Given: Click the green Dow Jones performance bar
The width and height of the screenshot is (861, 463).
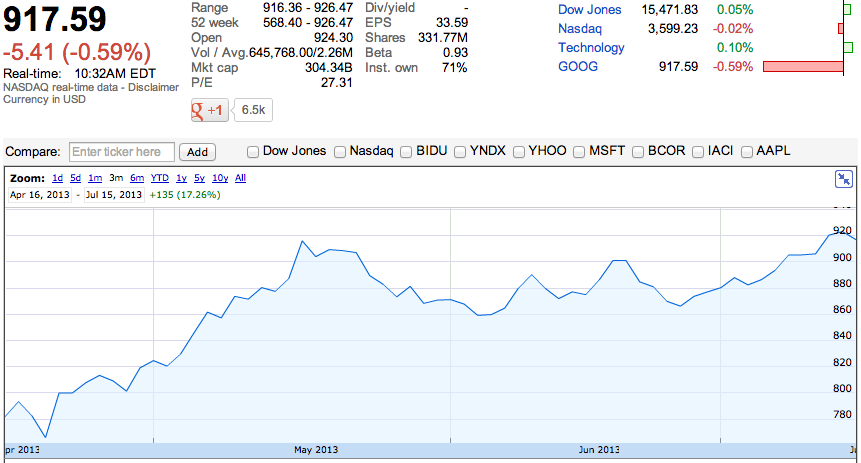Looking at the screenshot, I should point(847,10).
